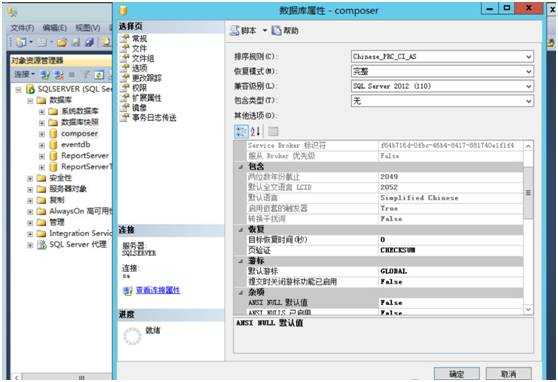Viewport: 558px width, 382px height.
Task: Click the single save disk icon in main toolbar
Action: pyautogui.click(x=76, y=43)
